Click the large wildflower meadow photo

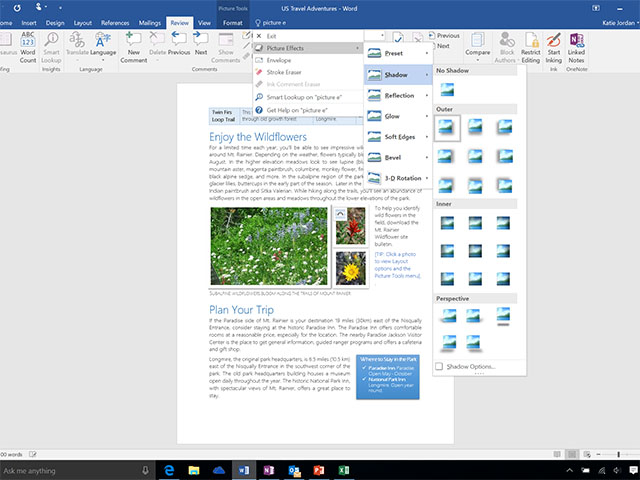269,246
